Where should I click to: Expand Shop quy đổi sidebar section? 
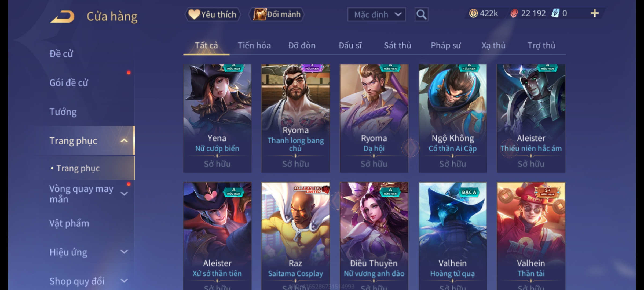coord(124,281)
